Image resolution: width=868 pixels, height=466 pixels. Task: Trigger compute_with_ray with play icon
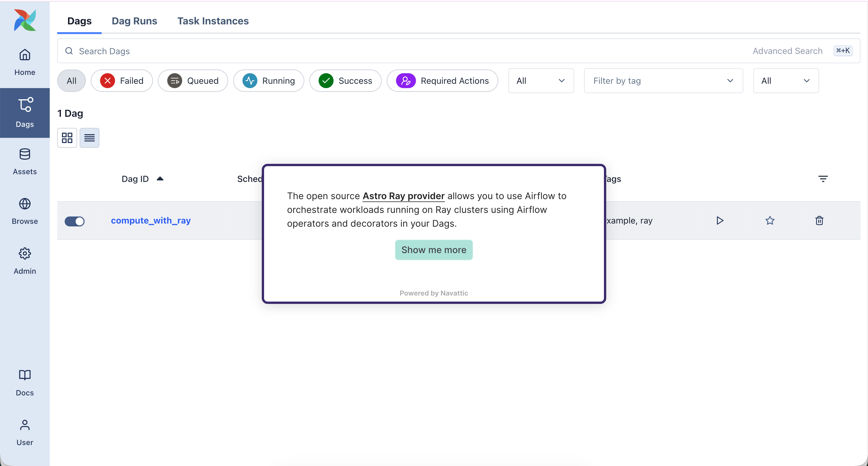(x=720, y=220)
